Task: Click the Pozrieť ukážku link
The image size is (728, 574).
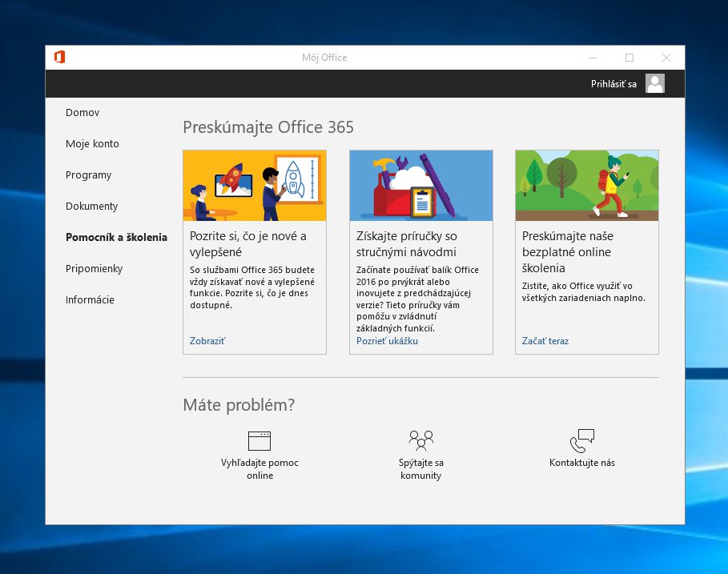Action: pyautogui.click(x=387, y=340)
